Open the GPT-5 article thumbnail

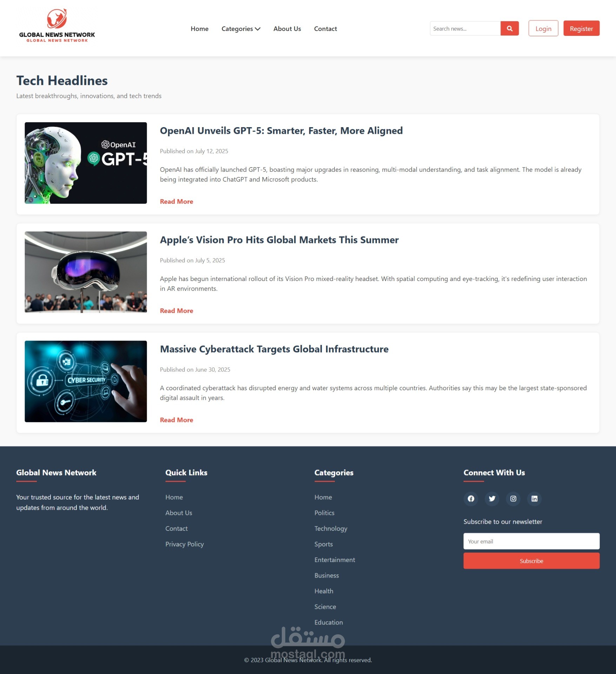pos(86,163)
